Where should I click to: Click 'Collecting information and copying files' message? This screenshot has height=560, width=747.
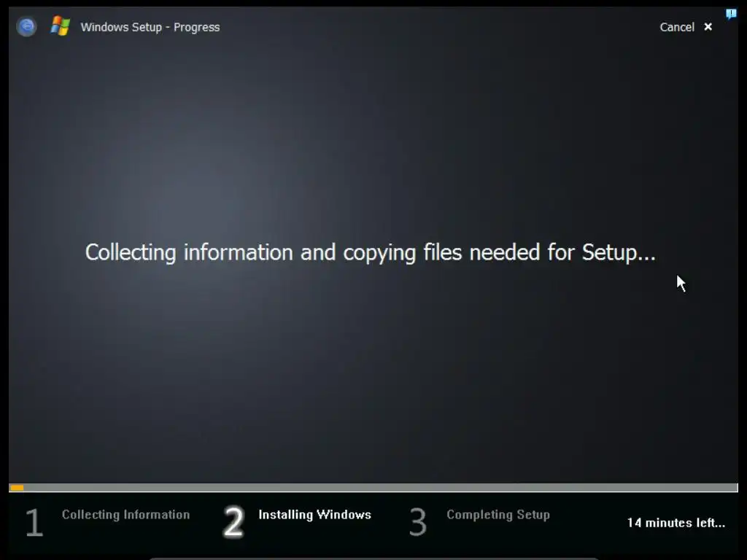point(370,253)
